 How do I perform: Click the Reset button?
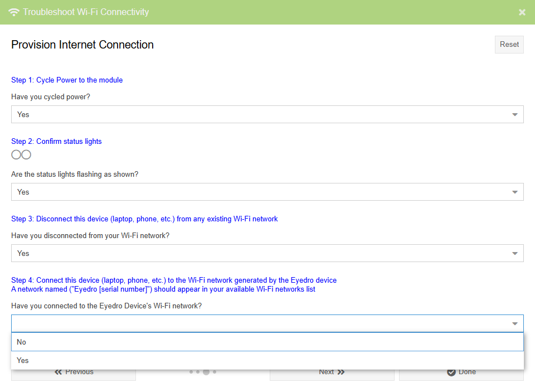[509, 45]
